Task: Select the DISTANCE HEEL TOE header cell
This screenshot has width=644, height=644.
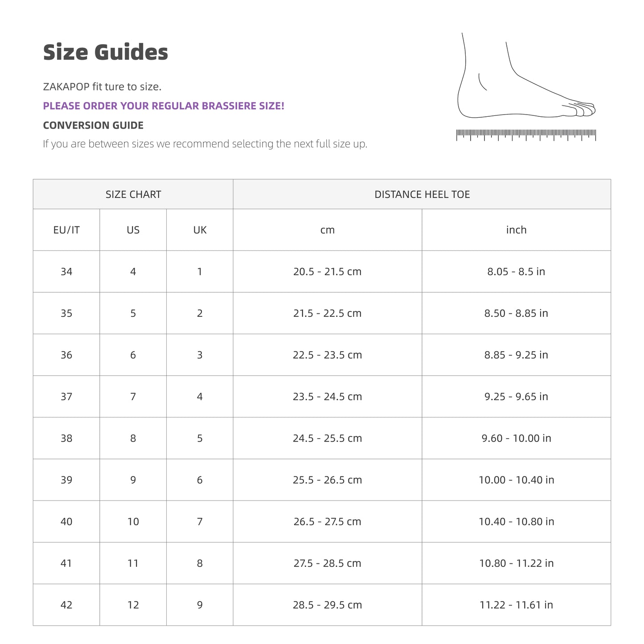Action: pyautogui.click(x=422, y=194)
